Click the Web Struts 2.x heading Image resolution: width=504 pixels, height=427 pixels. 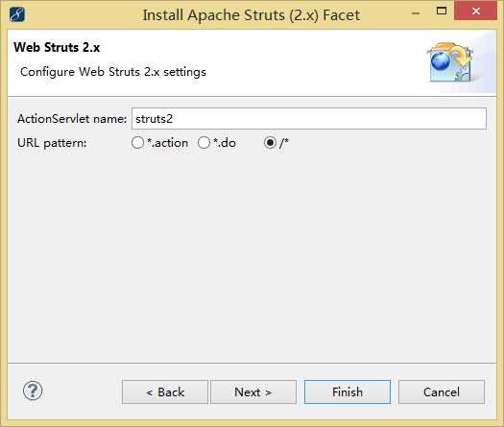point(57,47)
